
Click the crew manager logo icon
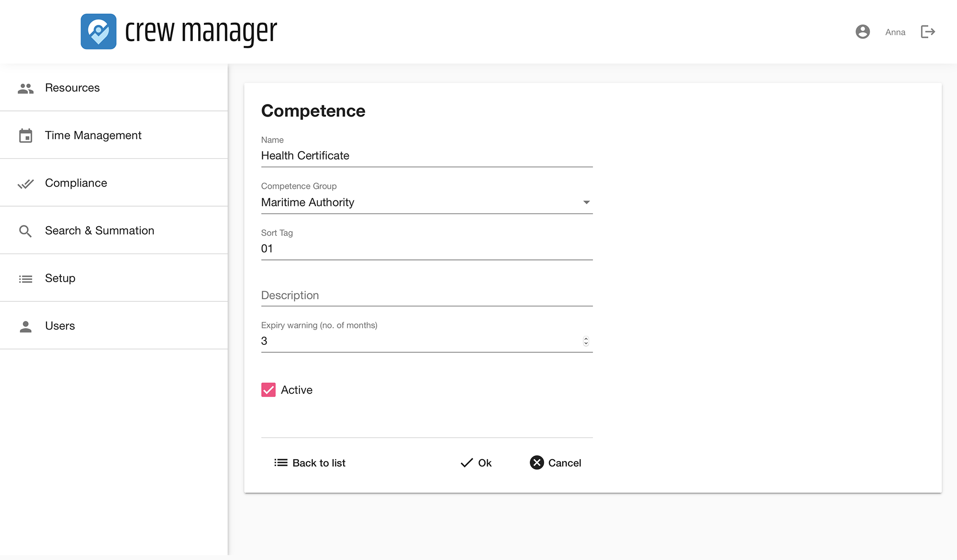[99, 32]
